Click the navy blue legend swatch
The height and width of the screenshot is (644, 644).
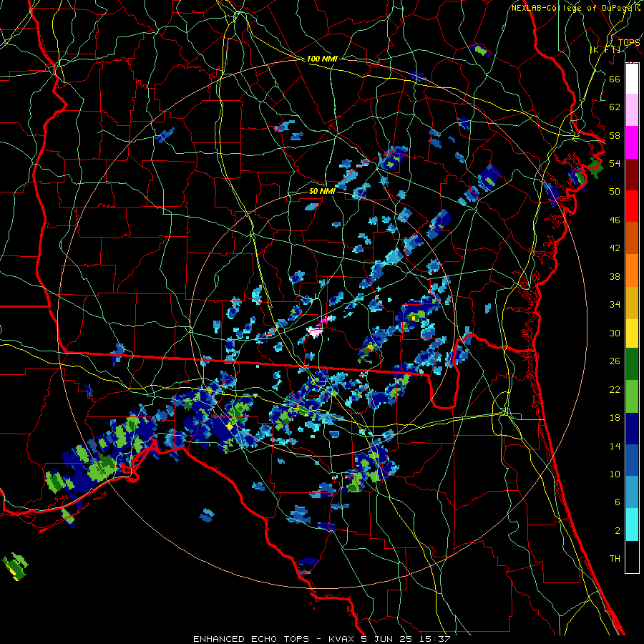632,429
